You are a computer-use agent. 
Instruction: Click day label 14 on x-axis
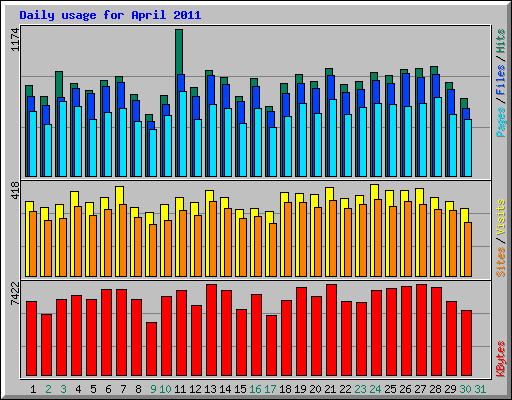[225, 389]
